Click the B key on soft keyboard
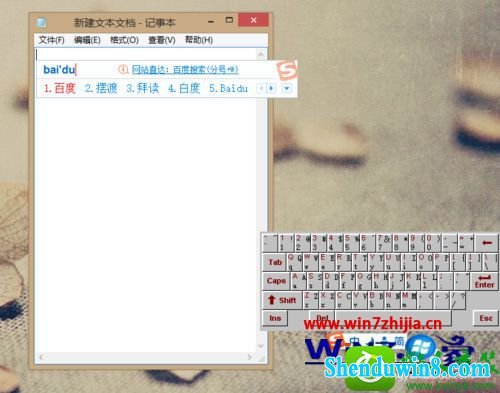500x393 pixels. 376,300
